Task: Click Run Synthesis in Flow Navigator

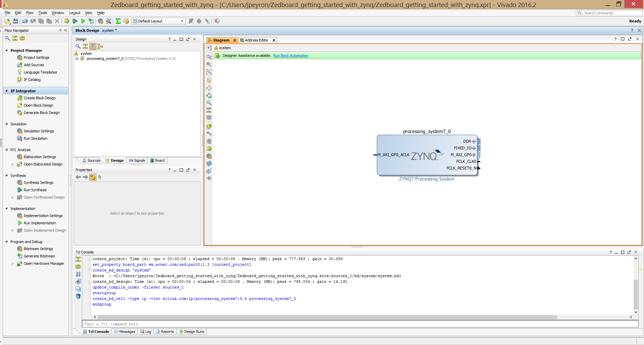Action: (35, 190)
